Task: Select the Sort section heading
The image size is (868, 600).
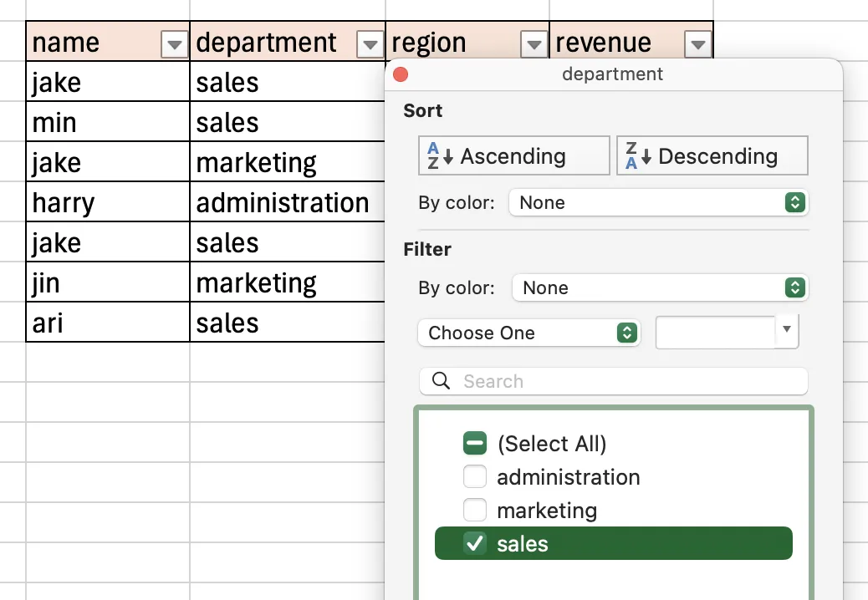Action: point(422,110)
